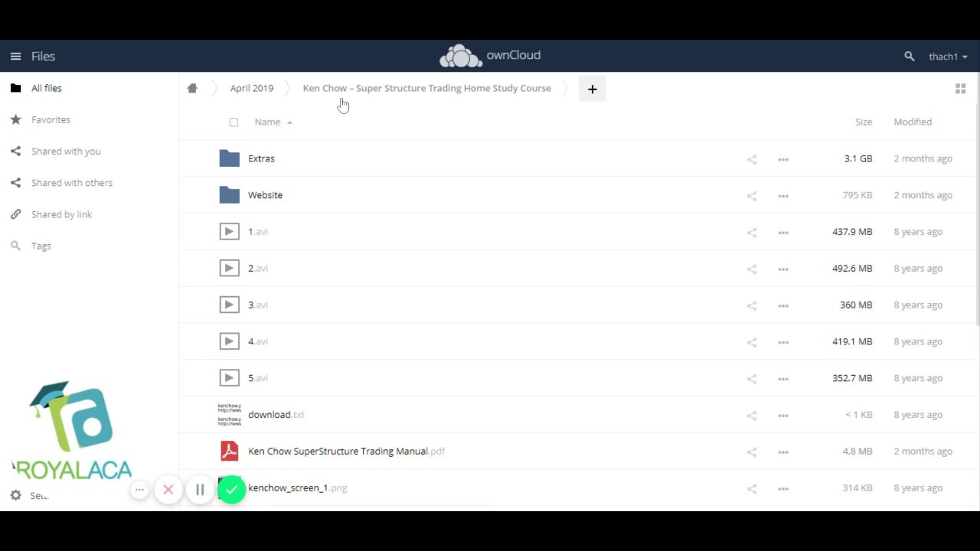The image size is (980, 551).
Task: Open Ken Chow course breadcrumb
Action: click(426, 88)
